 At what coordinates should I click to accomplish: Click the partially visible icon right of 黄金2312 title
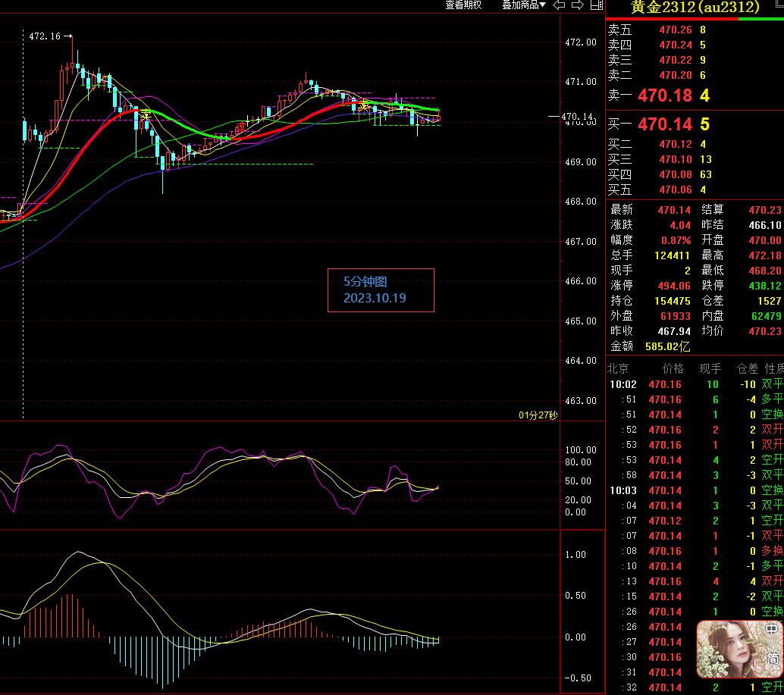point(778,6)
